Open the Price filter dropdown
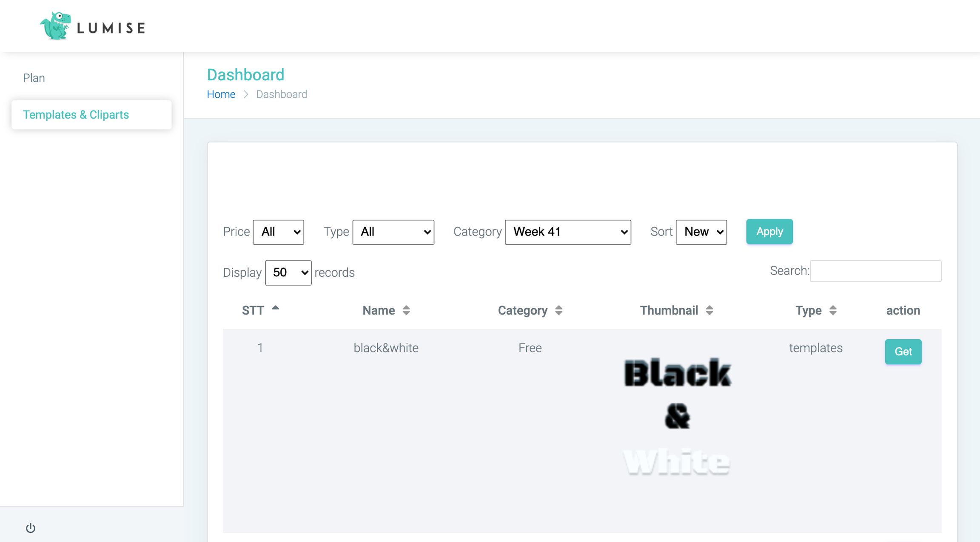The image size is (980, 542). [x=278, y=232]
